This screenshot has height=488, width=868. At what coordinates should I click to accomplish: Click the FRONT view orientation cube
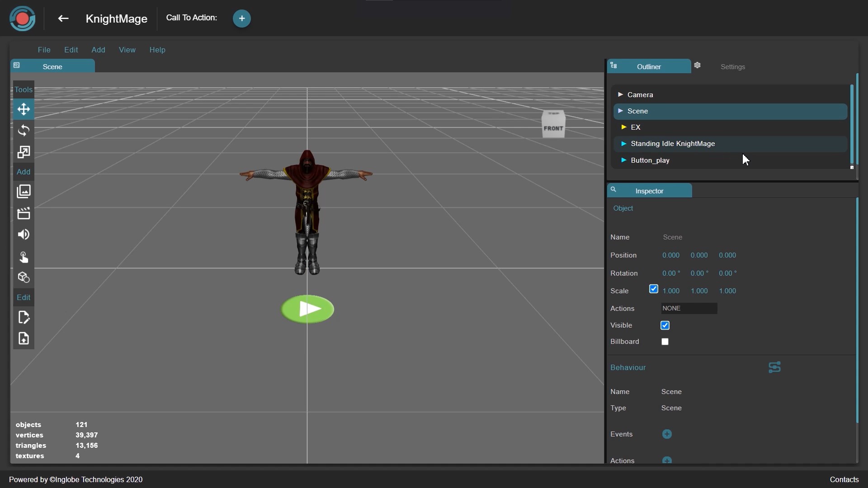tap(553, 125)
